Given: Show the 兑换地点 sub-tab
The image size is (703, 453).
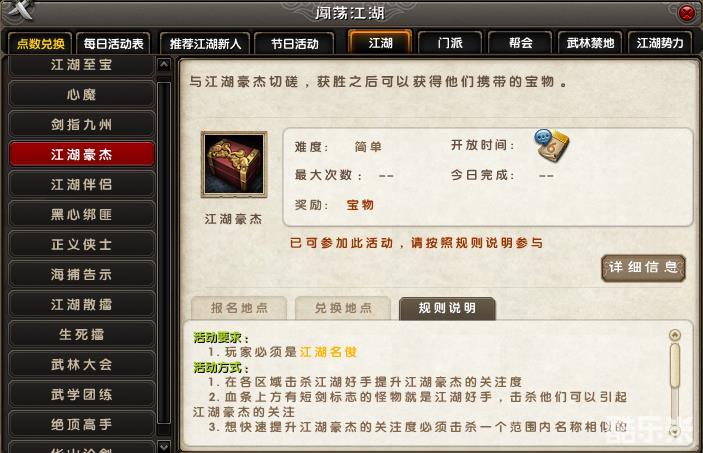Looking at the screenshot, I should pyautogui.click(x=343, y=308).
